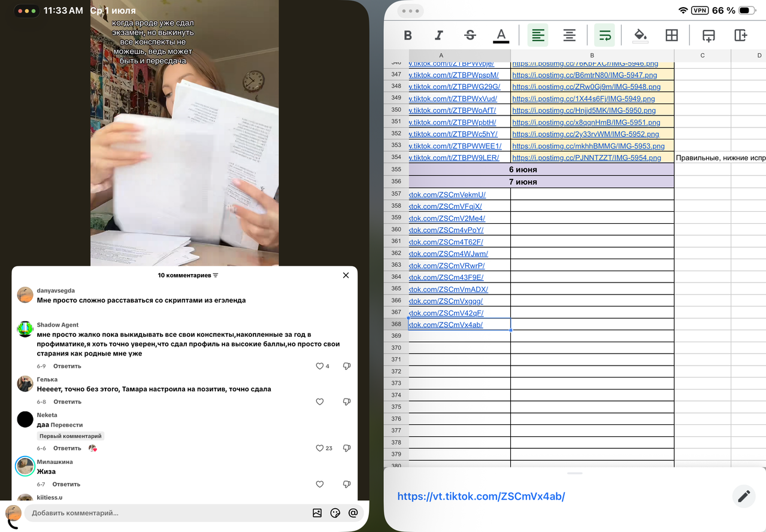766x532 pixels.
Task: Open the IMG-5950.png postimg link
Action: point(584,111)
